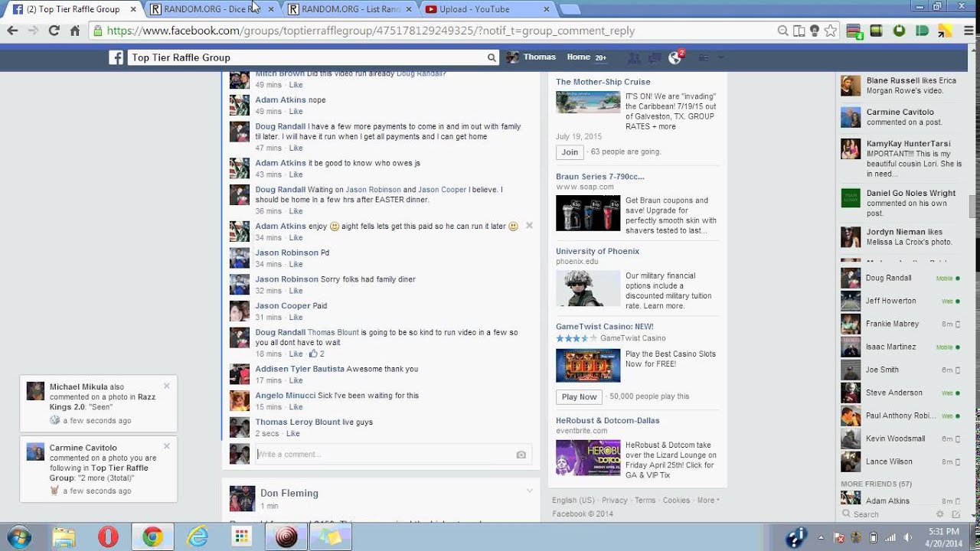980x551 pixels.
Task: Click the network signal tray icon
Action: coord(891,537)
